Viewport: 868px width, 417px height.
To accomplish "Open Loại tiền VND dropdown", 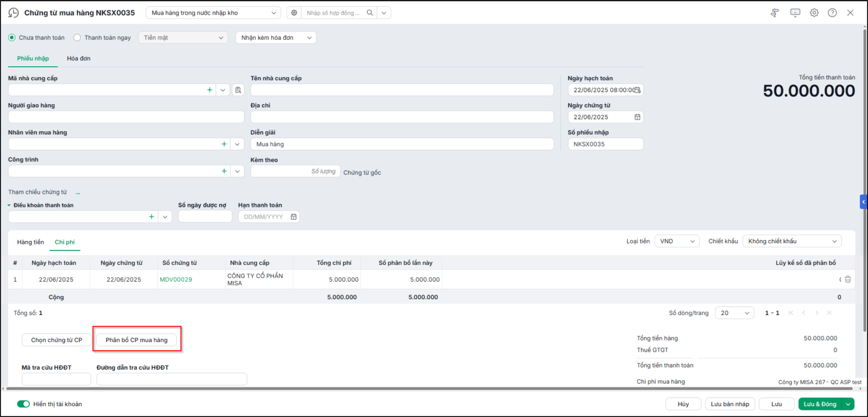I will click(x=677, y=241).
